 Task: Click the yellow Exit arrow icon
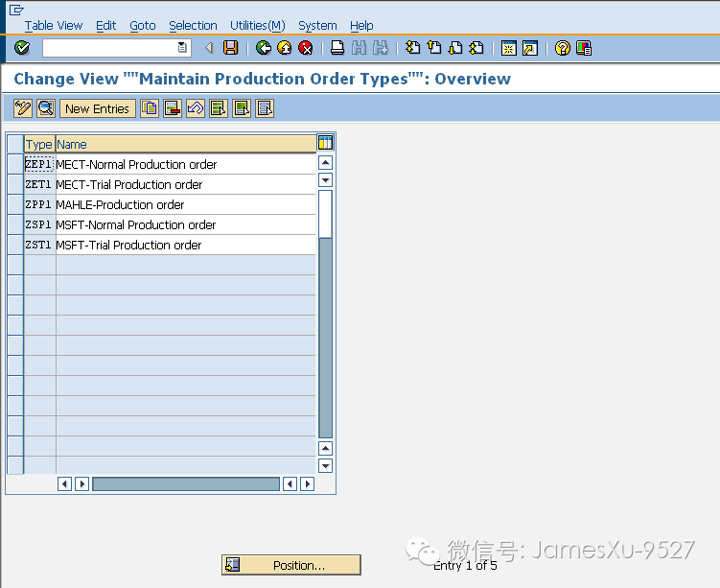point(285,47)
